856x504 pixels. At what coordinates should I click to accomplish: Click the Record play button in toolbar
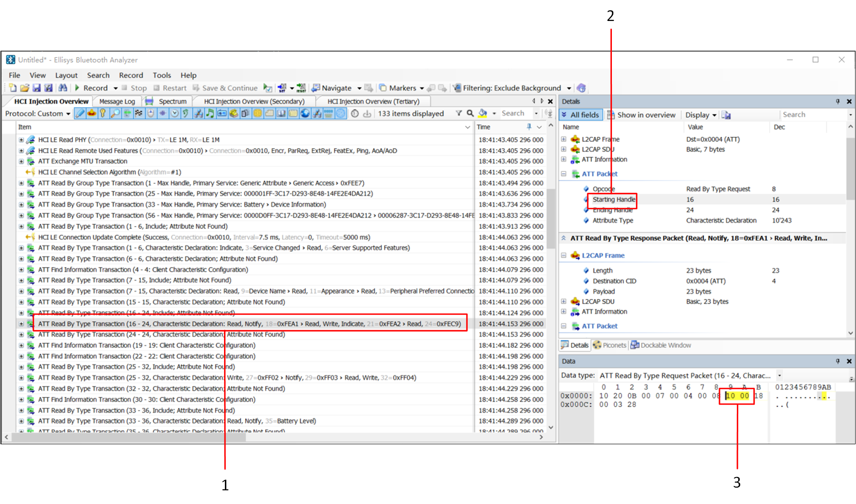click(x=77, y=88)
